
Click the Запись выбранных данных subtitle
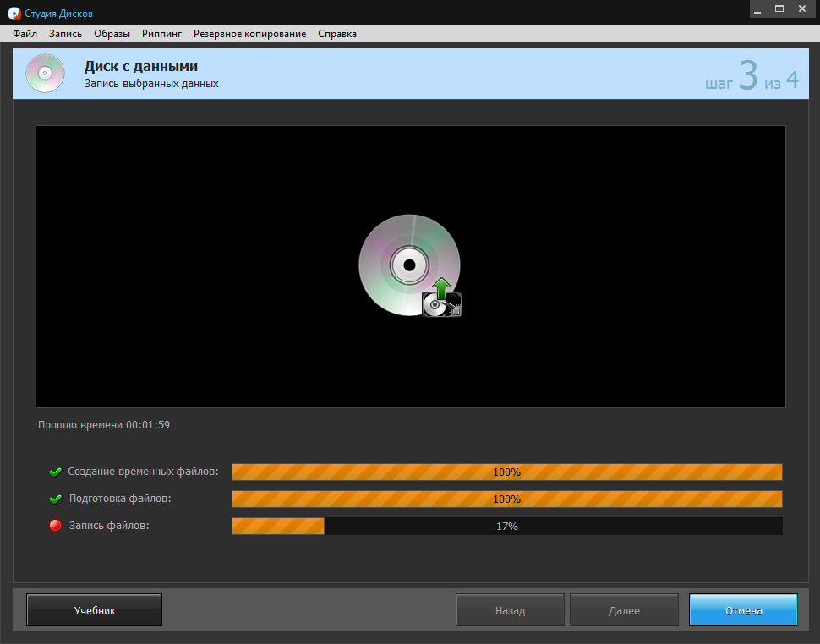point(151,84)
